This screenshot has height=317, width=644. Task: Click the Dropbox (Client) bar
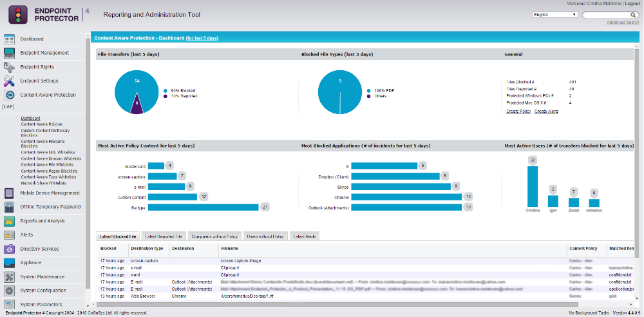coord(395,177)
